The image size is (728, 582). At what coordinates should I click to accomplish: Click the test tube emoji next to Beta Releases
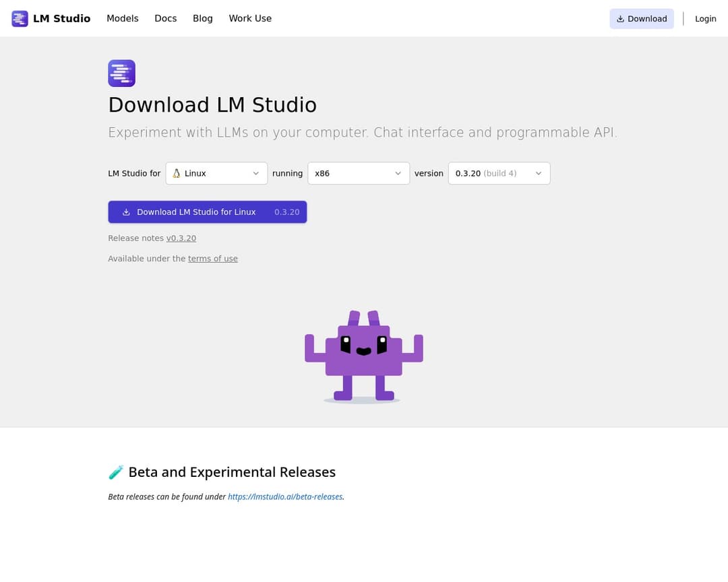point(116,472)
